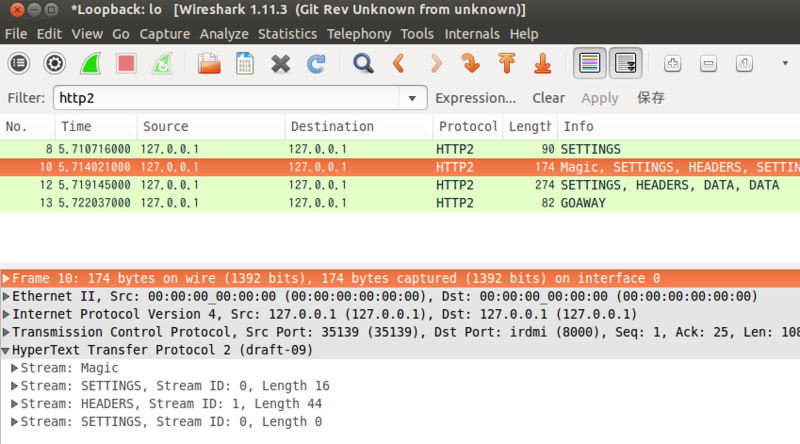Open the Capture menu
Image resolution: width=800 pixels, height=444 pixels.
pyautogui.click(x=165, y=34)
